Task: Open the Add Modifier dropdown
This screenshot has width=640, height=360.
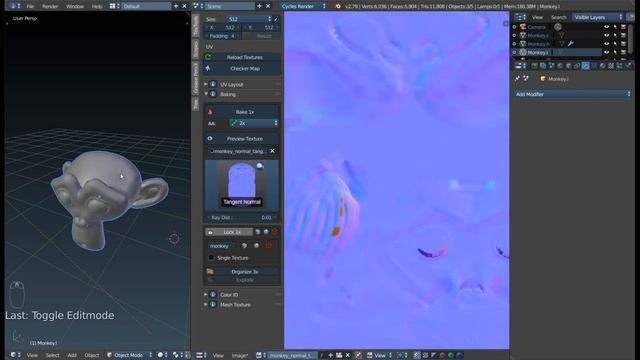Action: click(573, 94)
